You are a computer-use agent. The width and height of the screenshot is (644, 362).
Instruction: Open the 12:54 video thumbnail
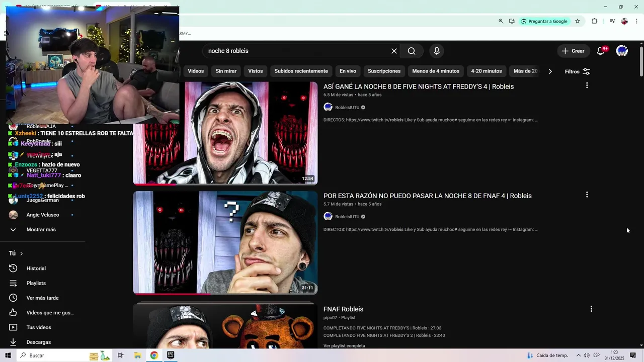[x=225, y=133]
